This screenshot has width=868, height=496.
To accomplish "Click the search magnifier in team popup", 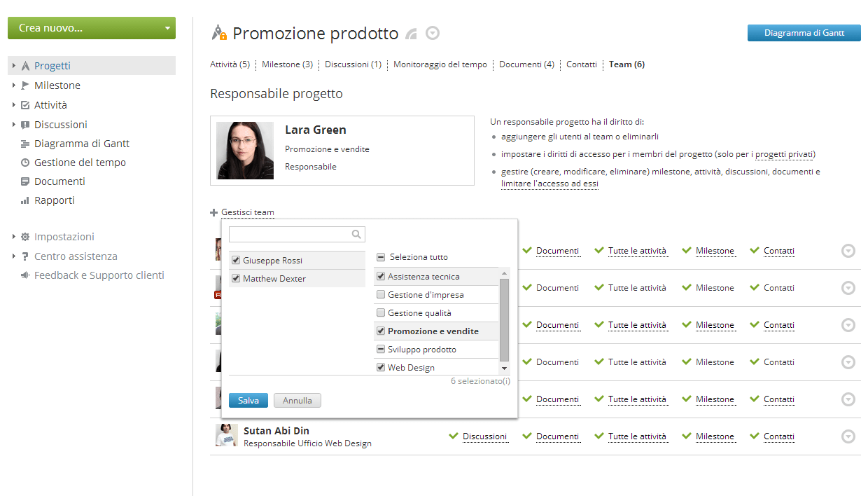I will [x=356, y=235].
